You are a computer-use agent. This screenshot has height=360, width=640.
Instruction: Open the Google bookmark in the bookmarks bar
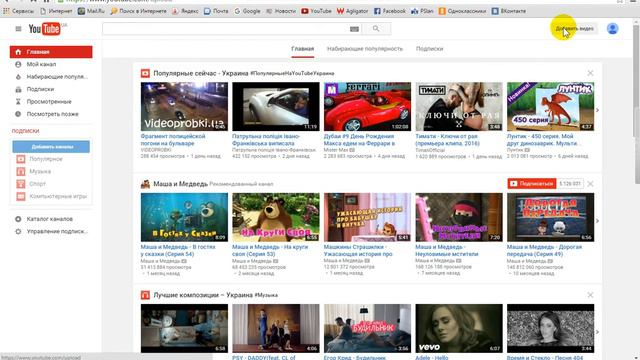pos(247,11)
